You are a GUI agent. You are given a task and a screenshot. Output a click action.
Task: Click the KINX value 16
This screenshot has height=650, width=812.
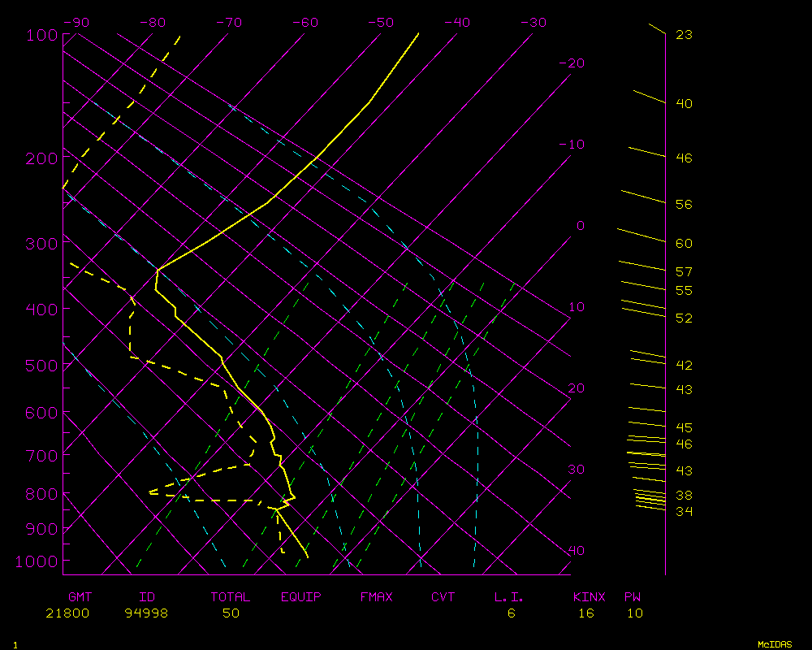[586, 613]
